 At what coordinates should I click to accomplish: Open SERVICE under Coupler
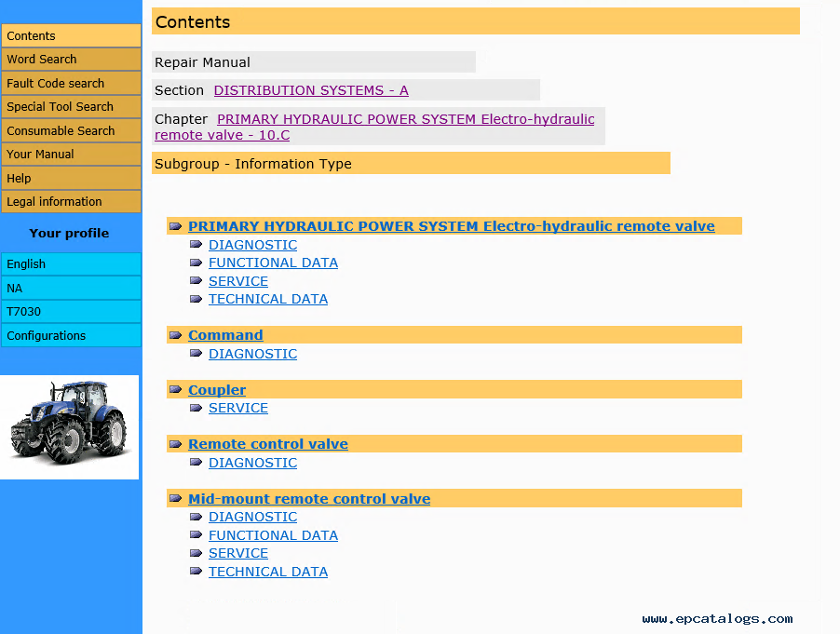click(x=238, y=408)
